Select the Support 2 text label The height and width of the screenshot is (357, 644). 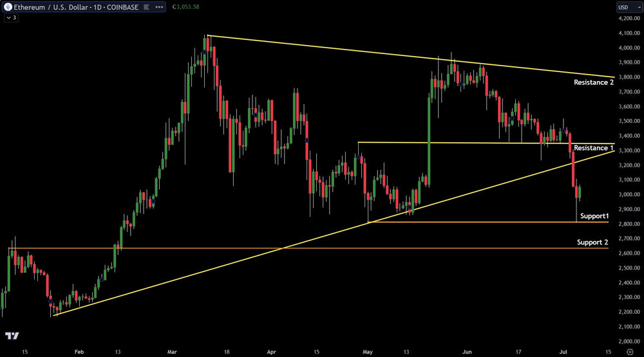point(592,242)
